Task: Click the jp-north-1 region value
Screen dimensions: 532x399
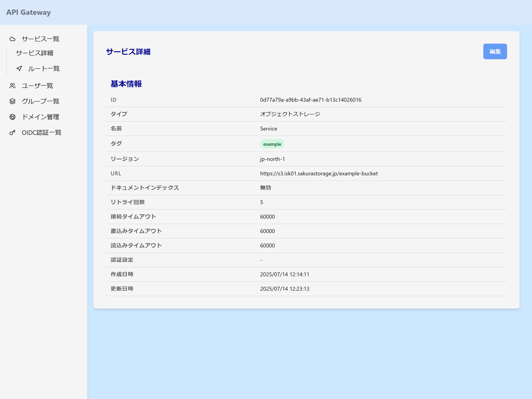Action: point(272,159)
